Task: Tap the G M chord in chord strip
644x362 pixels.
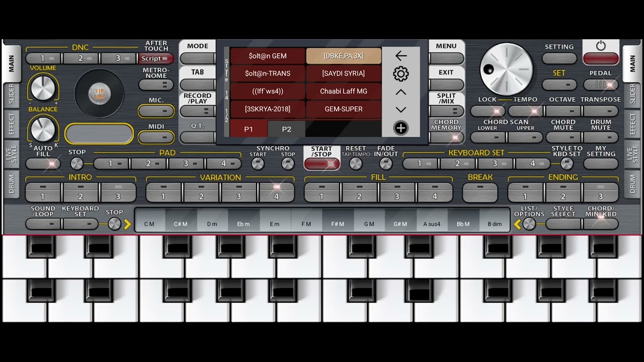Action: pos(369,221)
